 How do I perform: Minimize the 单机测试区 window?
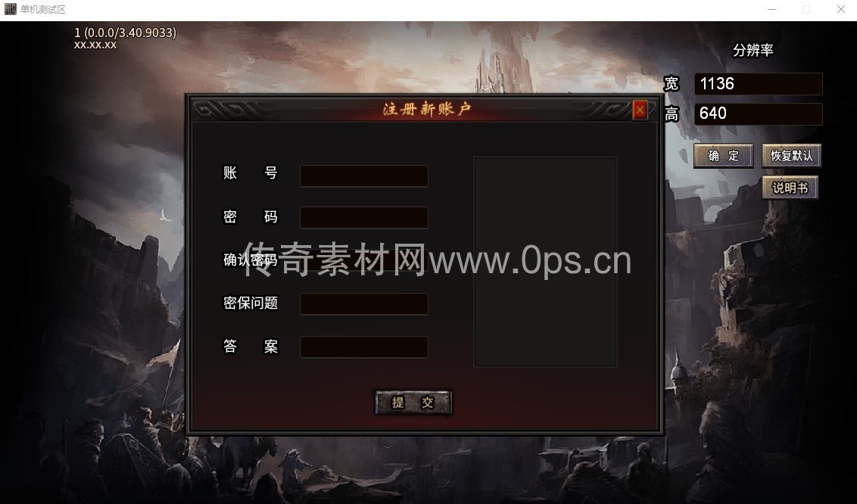coord(772,9)
